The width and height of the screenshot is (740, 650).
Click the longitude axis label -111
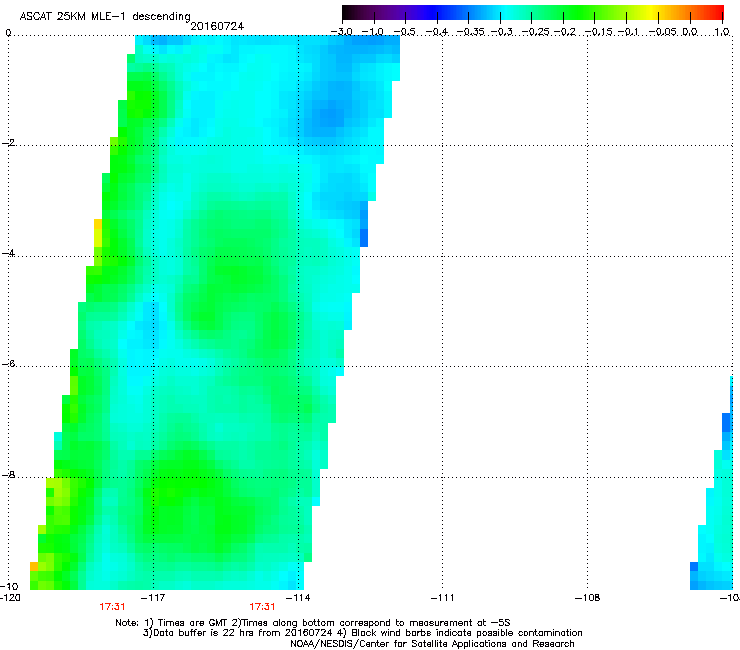(x=443, y=598)
